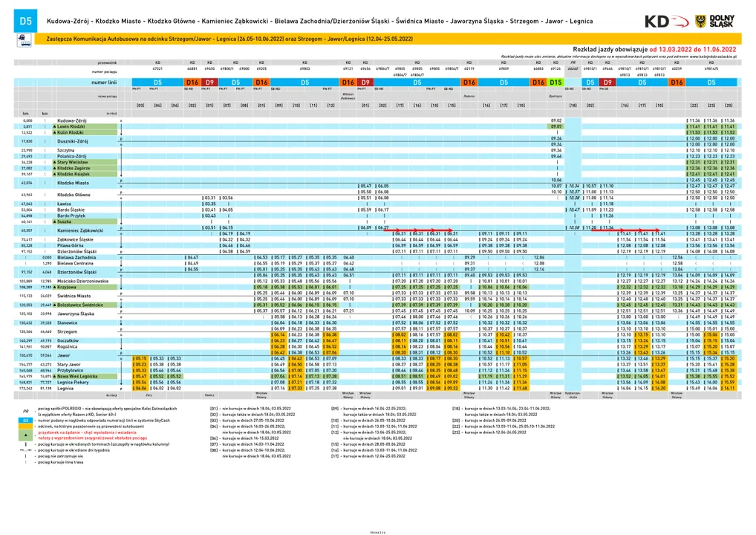The image size is (756, 535).
Task: Select the Polanica-Zdrój station label
Action: (72, 156)
